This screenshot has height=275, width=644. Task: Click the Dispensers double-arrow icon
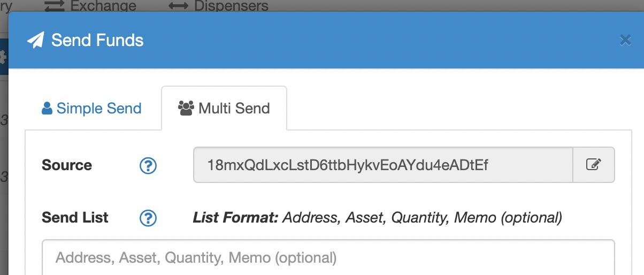pyautogui.click(x=178, y=6)
